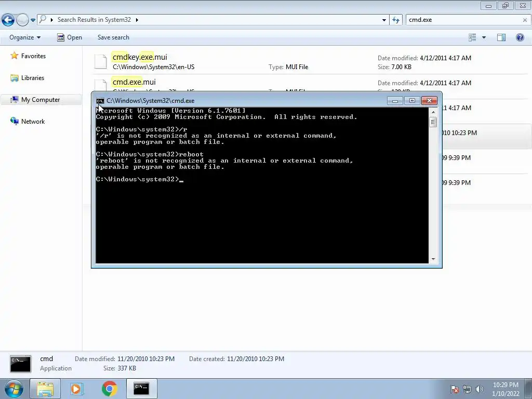Screen dimensions: 532x399
Task: Launch Windows Media Player from taskbar
Action: [77, 389]
